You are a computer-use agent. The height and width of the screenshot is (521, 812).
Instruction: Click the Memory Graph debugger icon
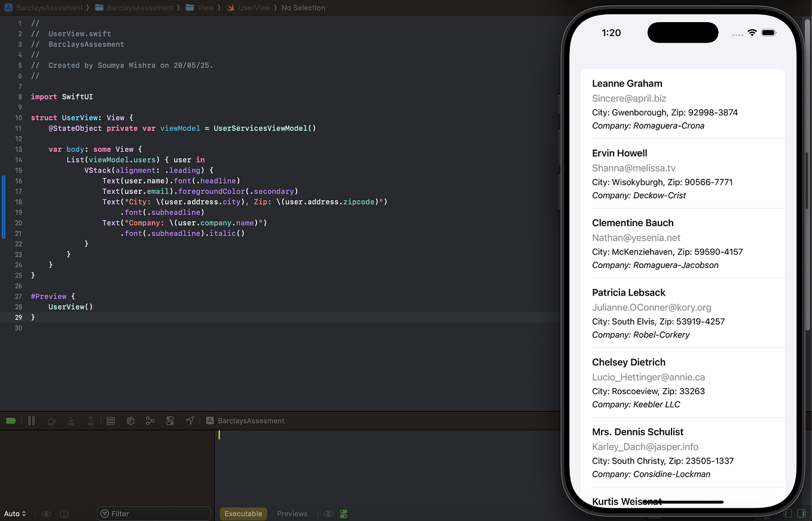click(150, 421)
